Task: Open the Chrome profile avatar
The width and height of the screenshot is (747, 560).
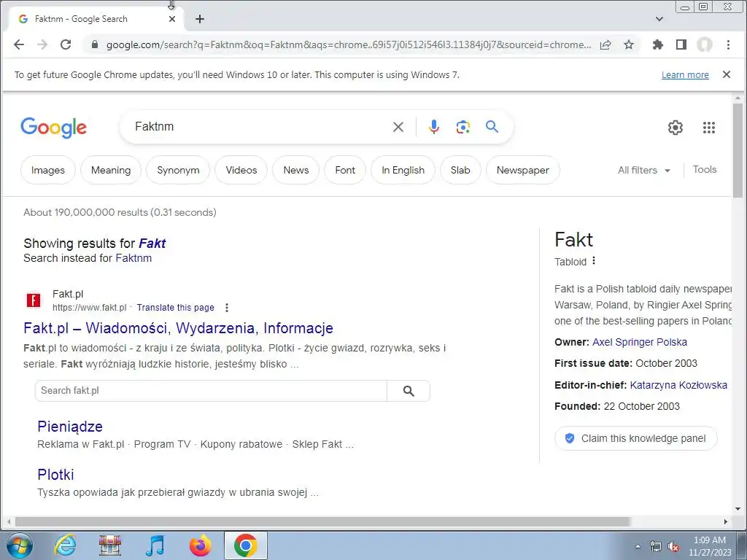Action: pos(705,44)
